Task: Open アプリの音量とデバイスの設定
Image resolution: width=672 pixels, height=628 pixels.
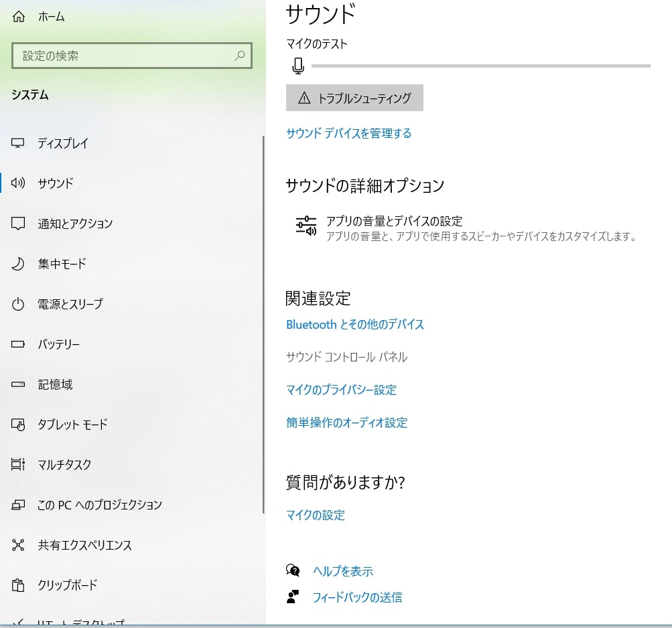Action: click(x=466, y=228)
